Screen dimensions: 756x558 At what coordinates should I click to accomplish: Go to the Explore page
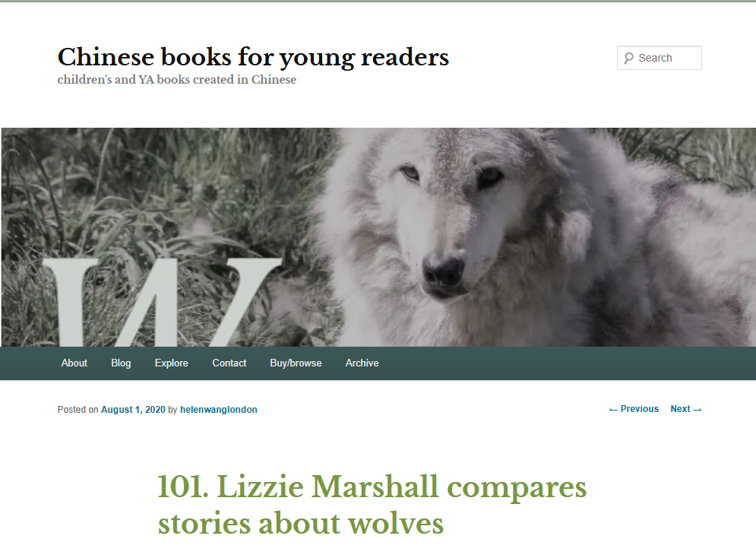click(x=172, y=363)
